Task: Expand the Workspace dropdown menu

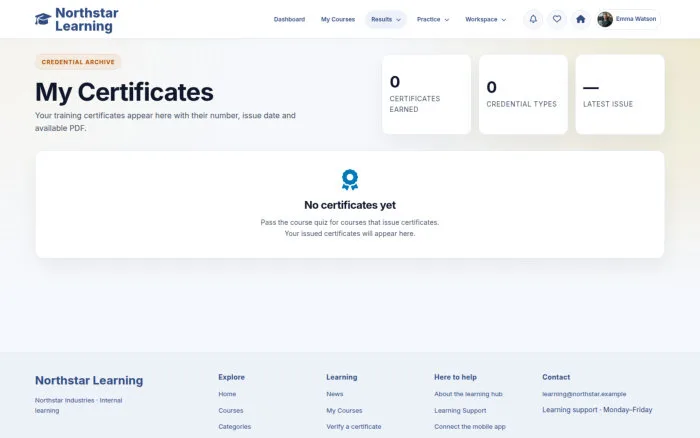Action: (485, 19)
